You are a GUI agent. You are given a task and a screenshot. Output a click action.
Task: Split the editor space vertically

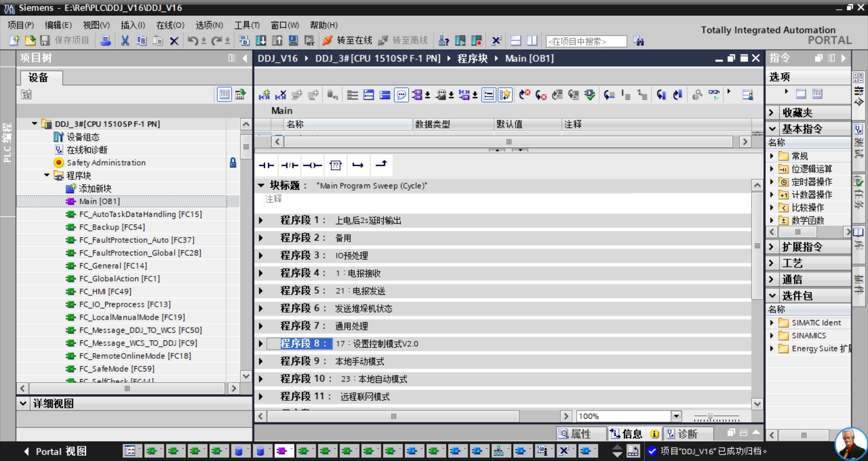(532, 41)
